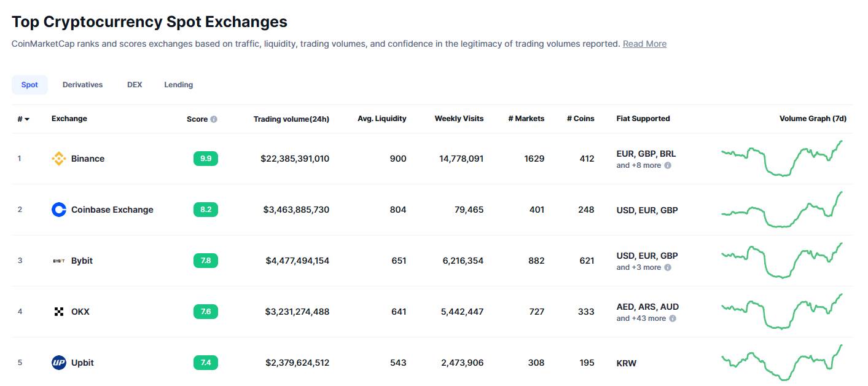Screen dimensions: 868x386
Task: Click Coinbase Exchange's 8.2 score badge
Action: tap(206, 210)
